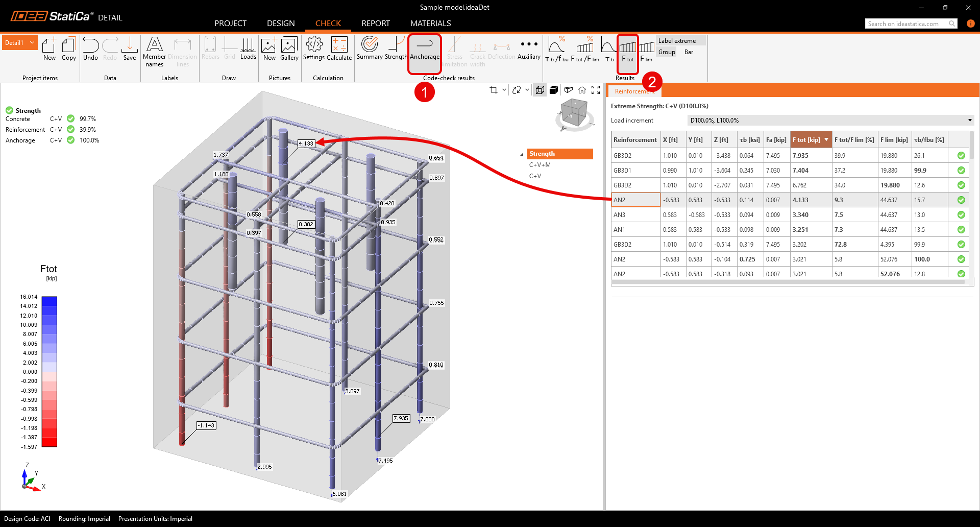The width and height of the screenshot is (980, 527).
Task: Sort by F tot/F lim [%] column header
Action: [x=854, y=140]
